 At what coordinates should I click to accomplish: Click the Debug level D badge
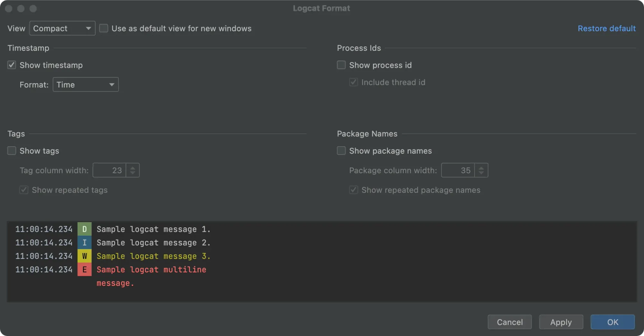(84, 229)
